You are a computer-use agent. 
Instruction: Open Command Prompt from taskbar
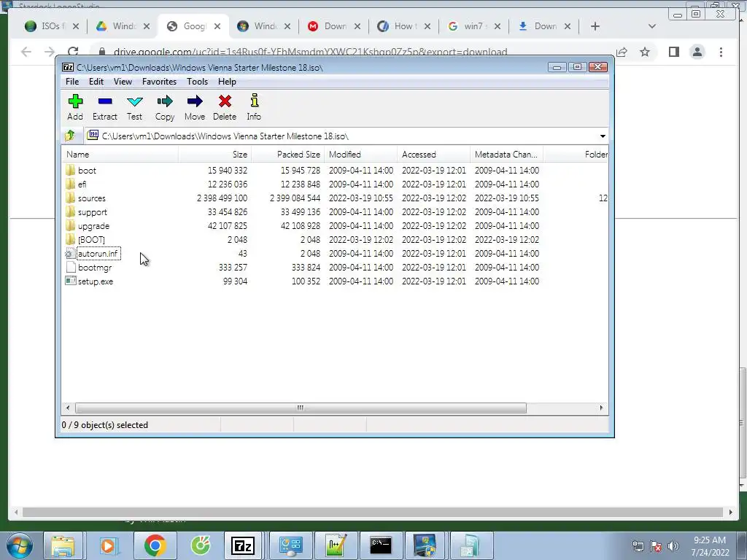pyautogui.click(x=381, y=545)
